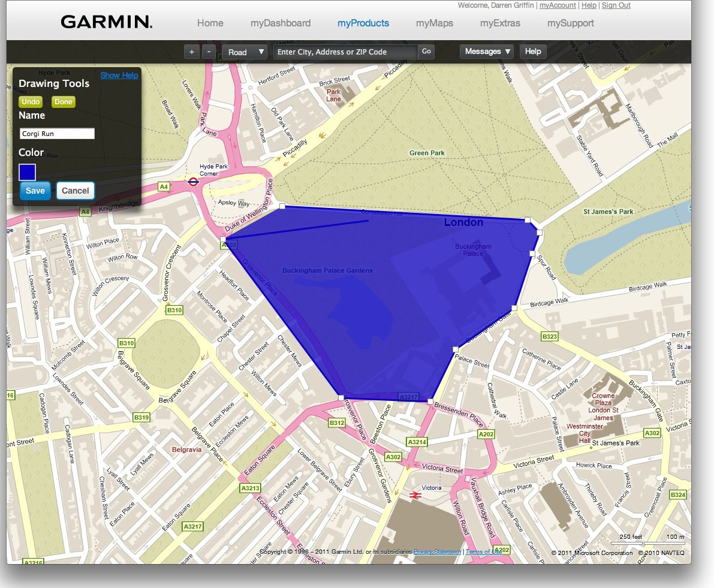
Task: Click the Undo button in Drawing Tools
Action: pos(31,102)
